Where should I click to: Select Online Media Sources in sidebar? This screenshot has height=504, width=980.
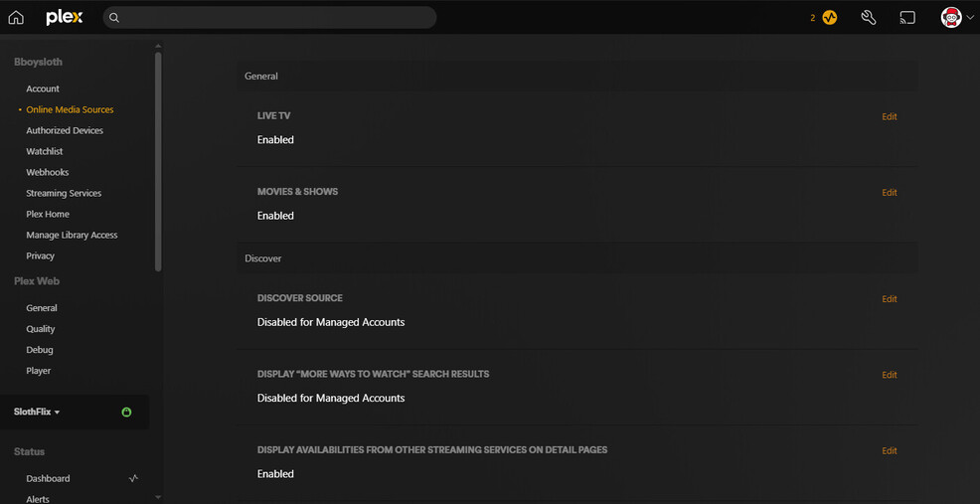(70, 109)
